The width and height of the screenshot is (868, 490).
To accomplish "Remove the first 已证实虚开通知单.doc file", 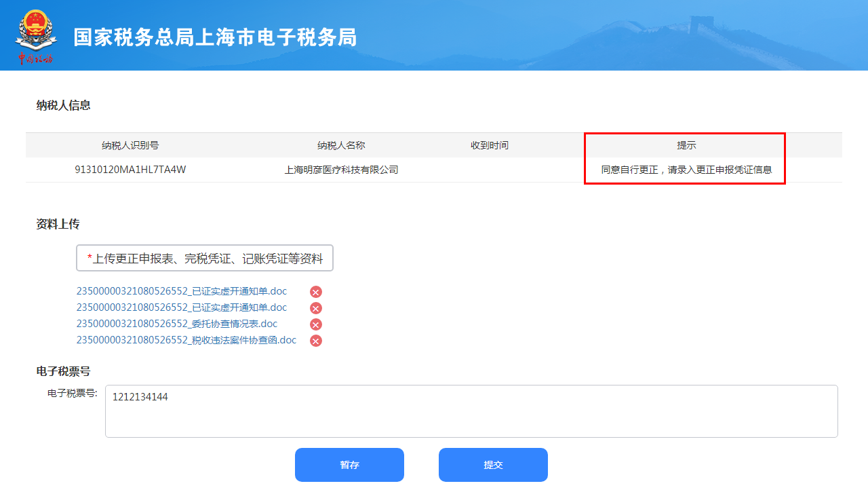I will (316, 292).
